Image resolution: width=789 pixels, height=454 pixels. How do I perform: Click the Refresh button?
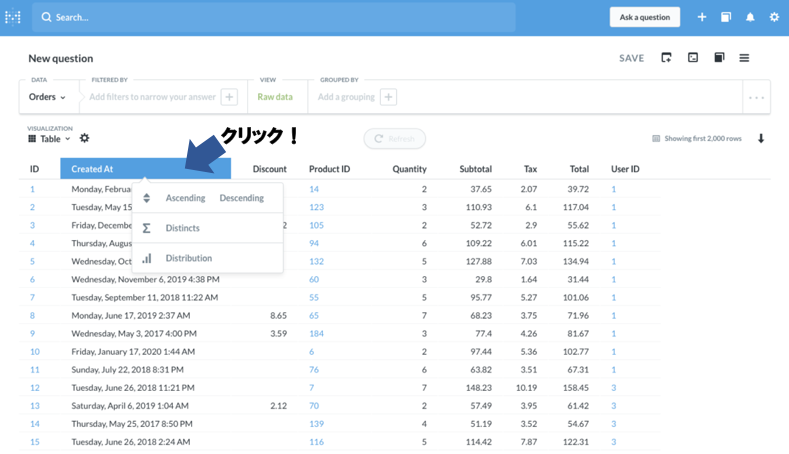[394, 138]
